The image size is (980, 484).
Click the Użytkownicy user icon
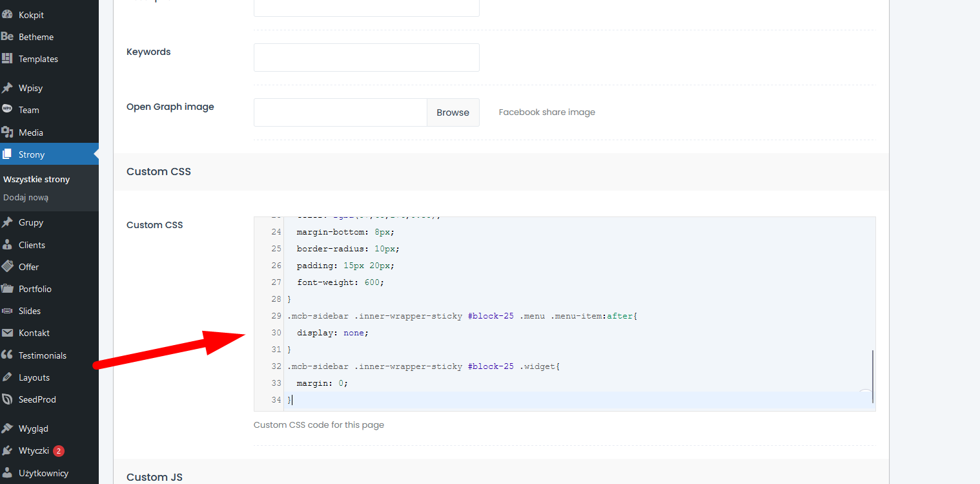point(7,473)
